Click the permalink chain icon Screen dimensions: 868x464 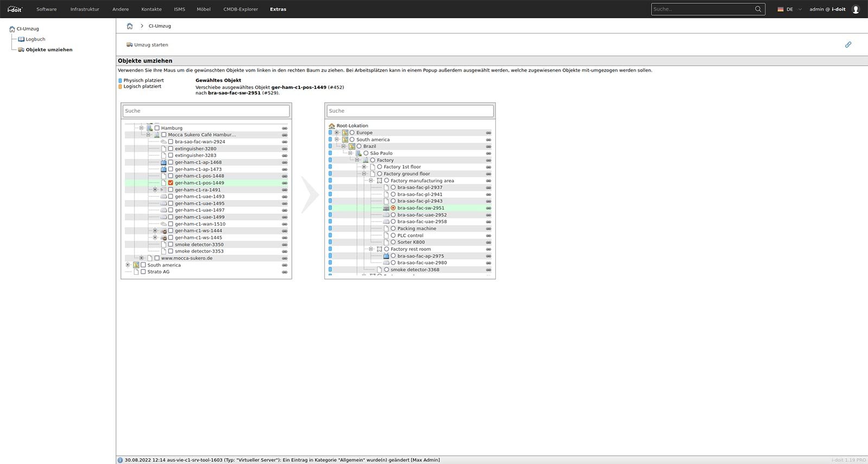pyautogui.click(x=848, y=44)
